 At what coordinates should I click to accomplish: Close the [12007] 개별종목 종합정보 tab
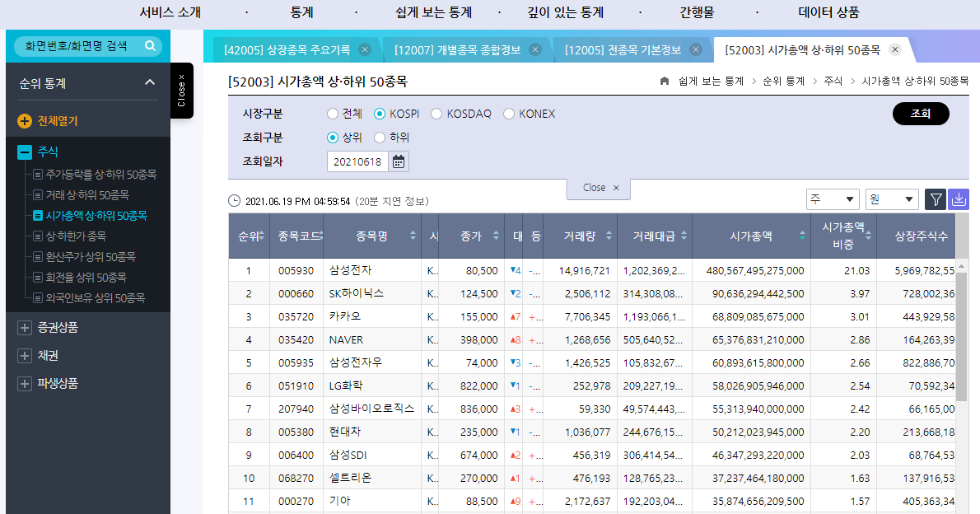click(x=535, y=50)
